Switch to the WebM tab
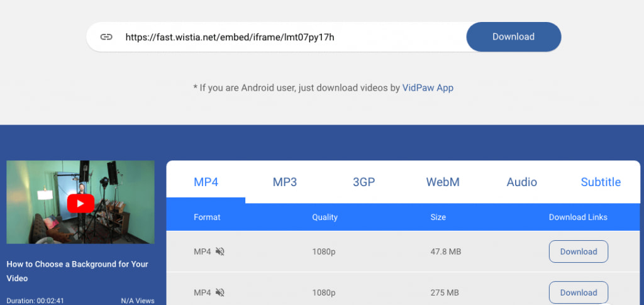644x305 pixels. pyautogui.click(x=443, y=182)
